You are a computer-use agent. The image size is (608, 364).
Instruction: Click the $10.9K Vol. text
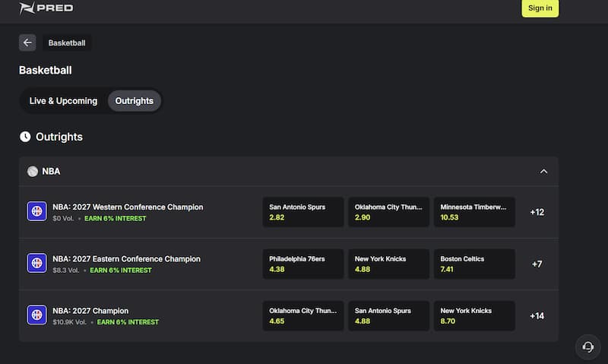tap(69, 322)
